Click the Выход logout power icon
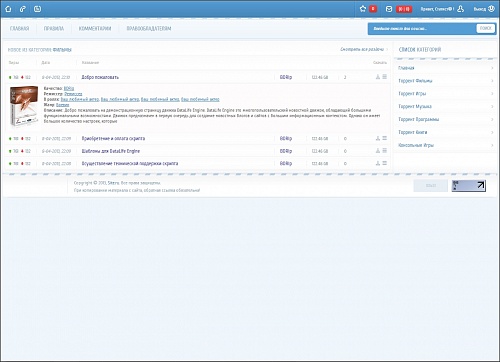The width and height of the screenshot is (500, 362). (491, 9)
